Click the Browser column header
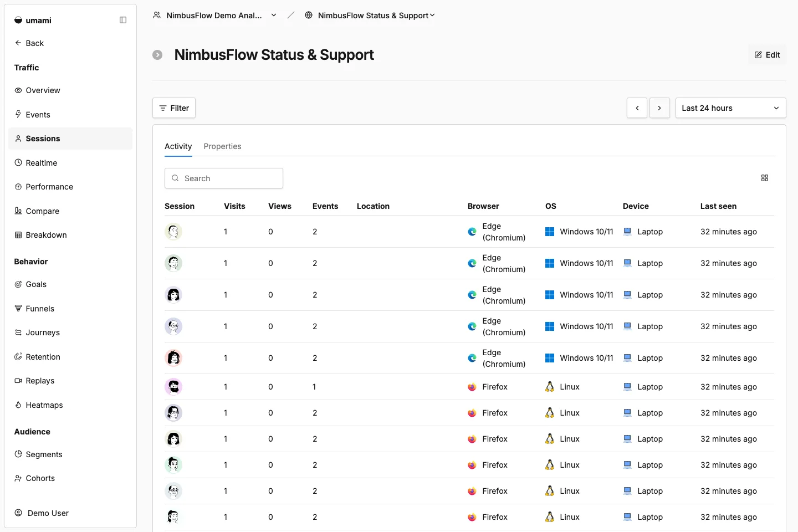Image resolution: width=798 pixels, height=532 pixels. click(x=483, y=206)
